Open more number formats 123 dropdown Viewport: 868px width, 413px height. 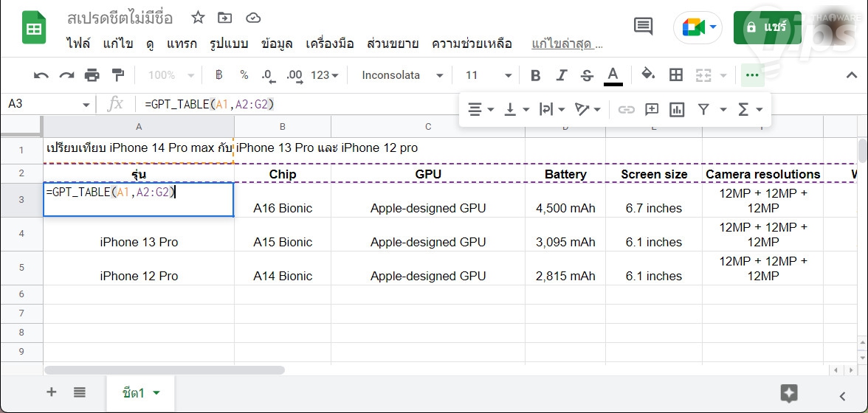click(325, 75)
